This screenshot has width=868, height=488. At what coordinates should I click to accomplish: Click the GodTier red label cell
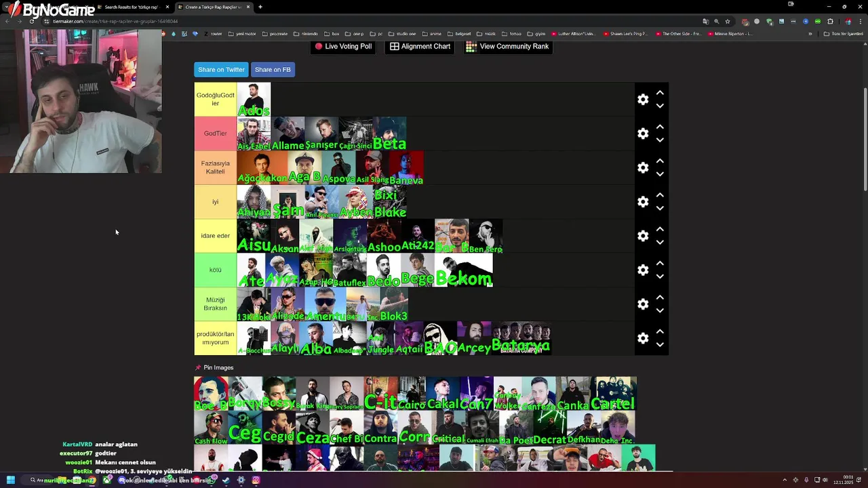pos(216,134)
